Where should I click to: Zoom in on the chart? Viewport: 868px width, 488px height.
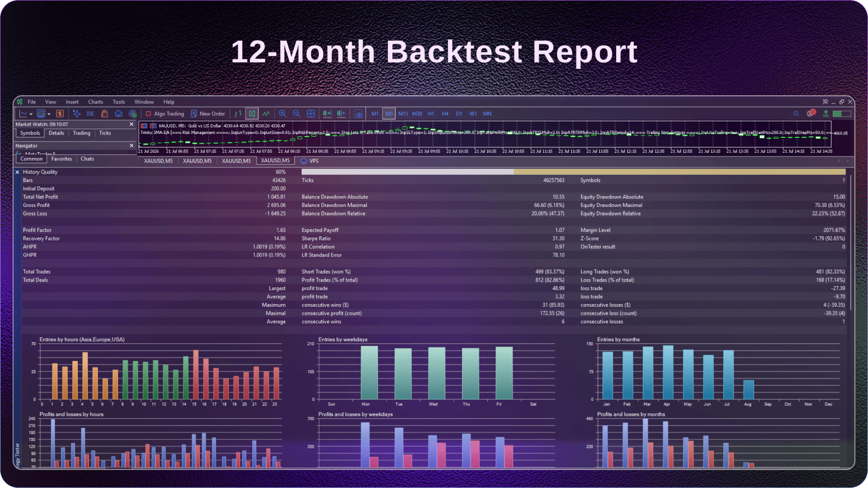pyautogui.click(x=283, y=114)
